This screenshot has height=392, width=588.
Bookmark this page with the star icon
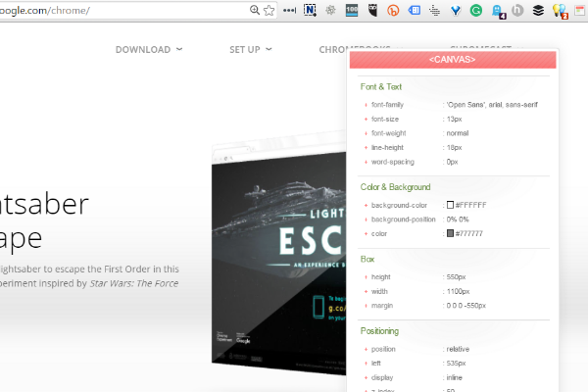pos(269,10)
